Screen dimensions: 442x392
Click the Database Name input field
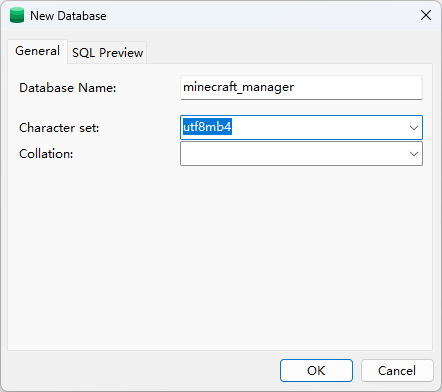point(301,87)
